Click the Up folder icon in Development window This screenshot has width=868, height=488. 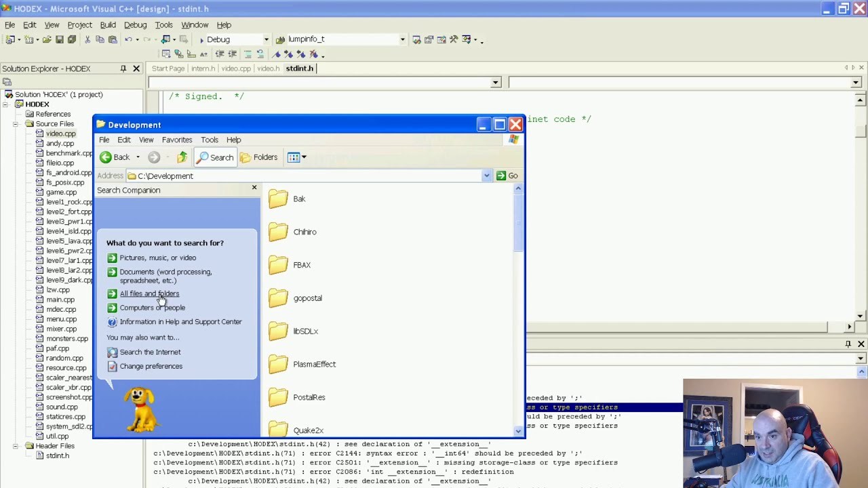(x=182, y=157)
